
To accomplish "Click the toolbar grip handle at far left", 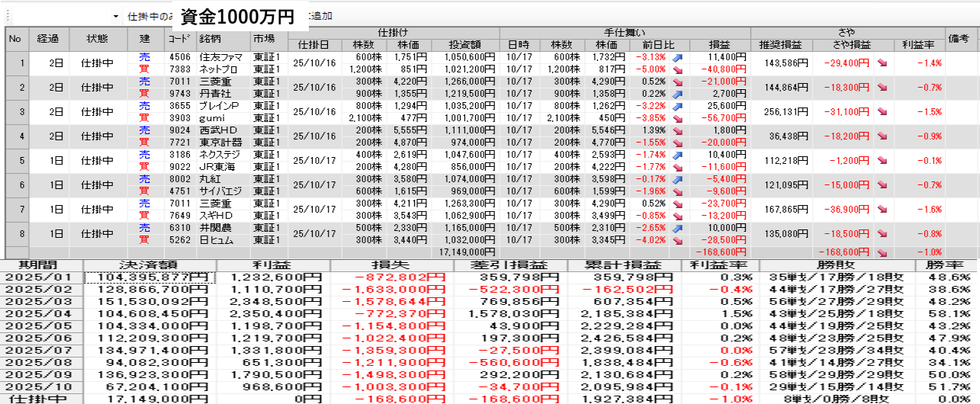I will coord(6,16).
